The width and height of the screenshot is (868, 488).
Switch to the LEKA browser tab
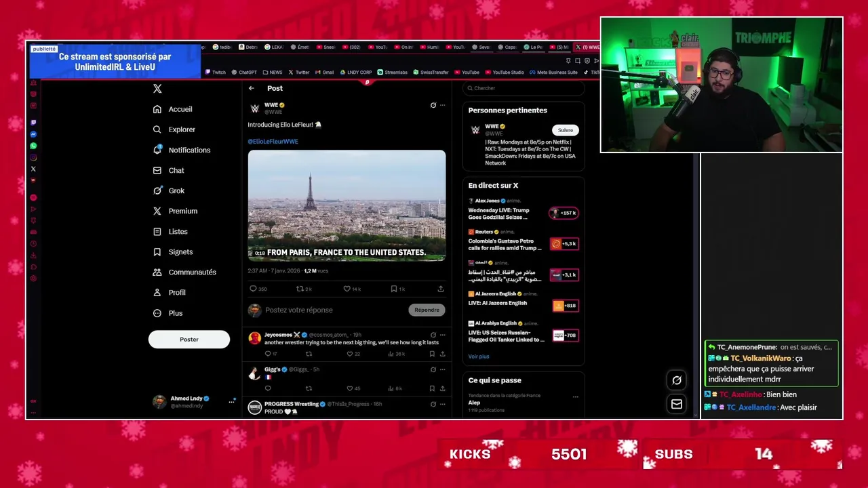(274, 47)
